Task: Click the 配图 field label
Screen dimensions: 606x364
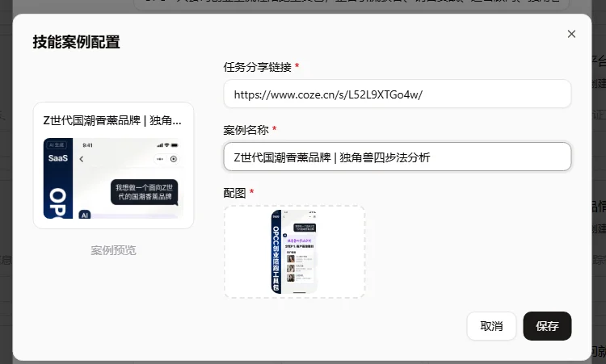Action: 234,193
